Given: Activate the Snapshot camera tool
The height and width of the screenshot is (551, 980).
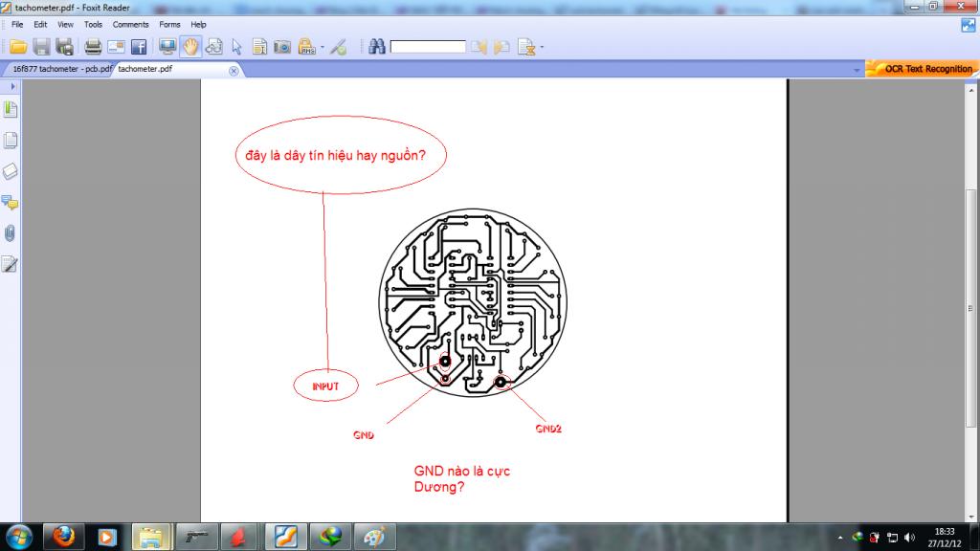Looking at the screenshot, I should (x=282, y=47).
